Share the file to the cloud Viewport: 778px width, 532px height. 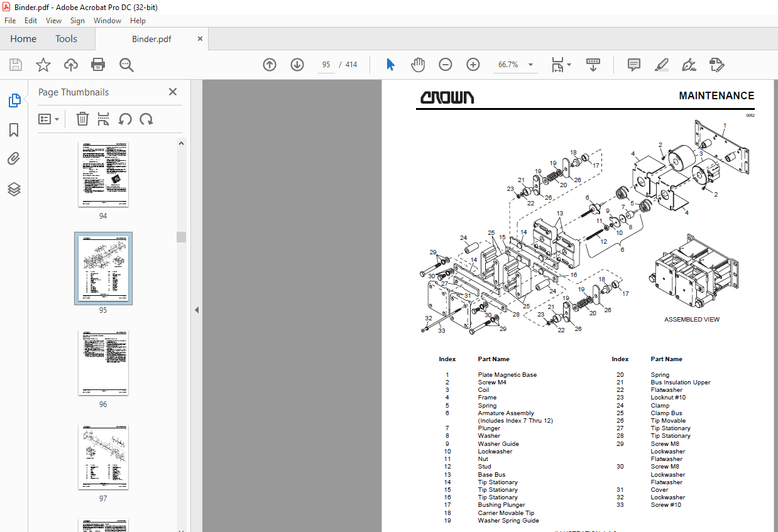click(70, 65)
